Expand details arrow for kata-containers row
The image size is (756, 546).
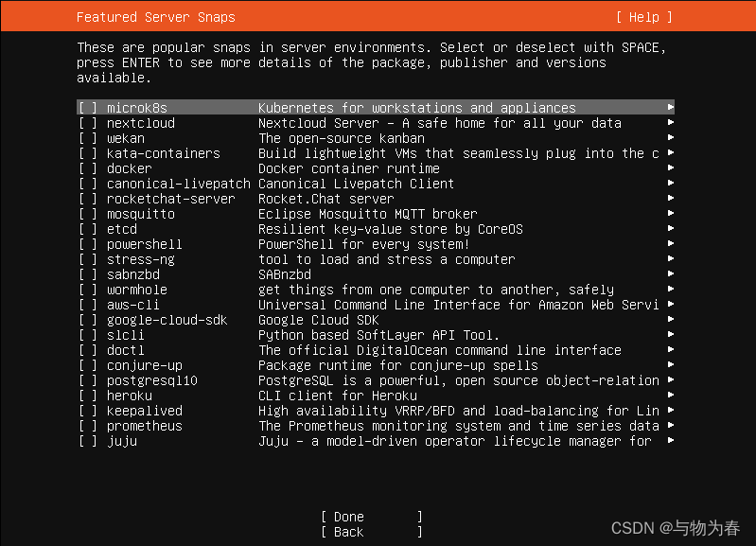pyautogui.click(x=670, y=153)
